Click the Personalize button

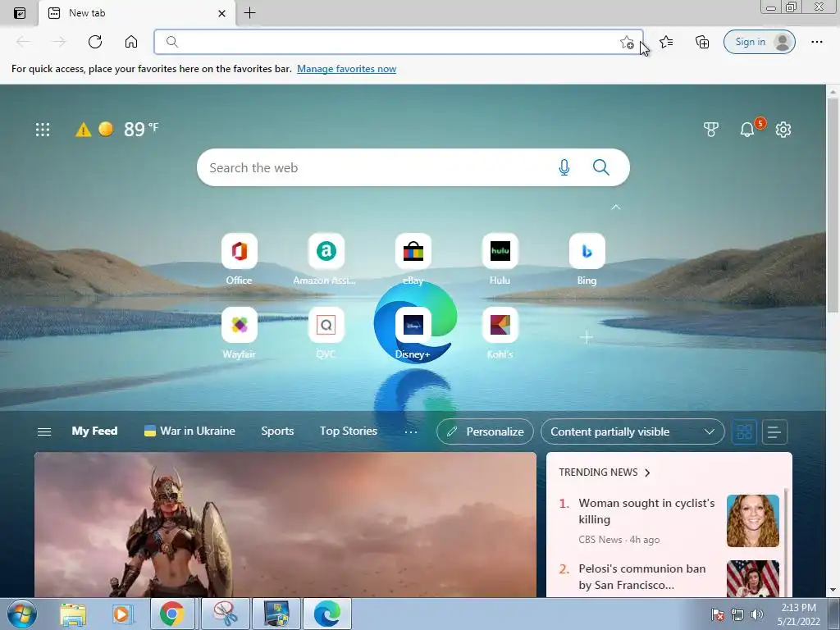click(x=485, y=431)
